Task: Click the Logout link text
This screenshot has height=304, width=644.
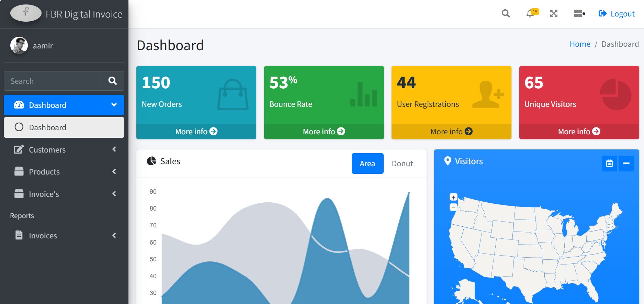Action: point(622,14)
